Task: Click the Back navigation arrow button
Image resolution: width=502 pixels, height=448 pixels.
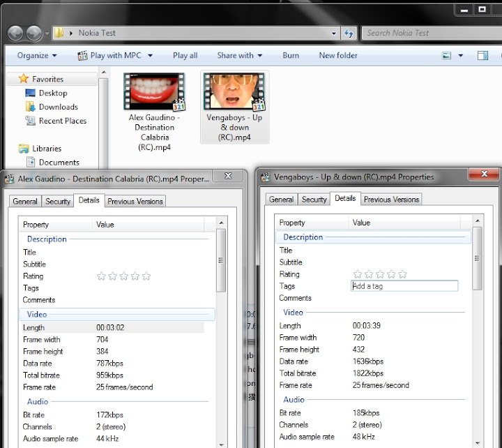Action: click(16, 33)
